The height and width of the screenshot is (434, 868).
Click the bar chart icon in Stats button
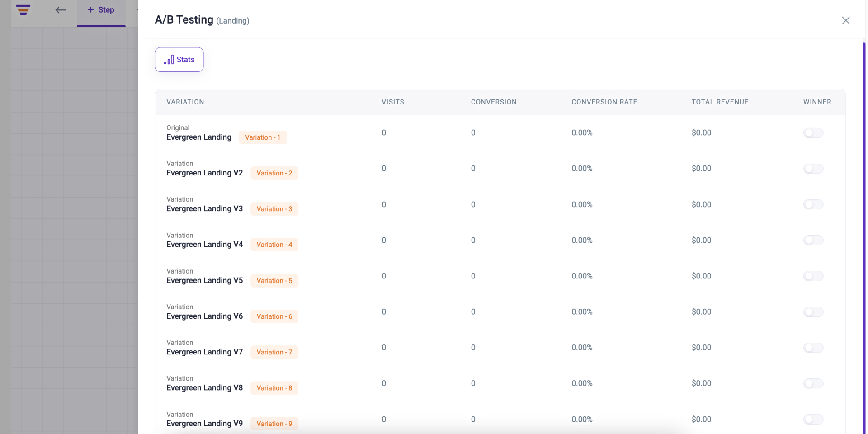(x=169, y=60)
